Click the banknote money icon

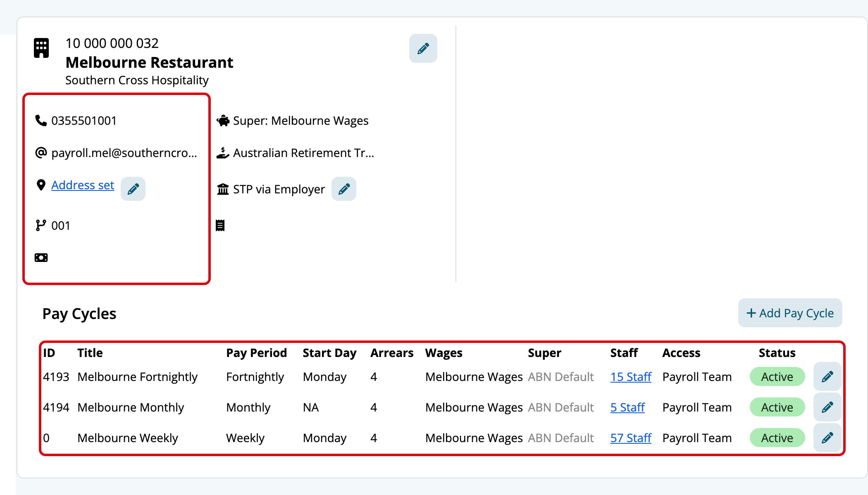pyautogui.click(x=41, y=257)
